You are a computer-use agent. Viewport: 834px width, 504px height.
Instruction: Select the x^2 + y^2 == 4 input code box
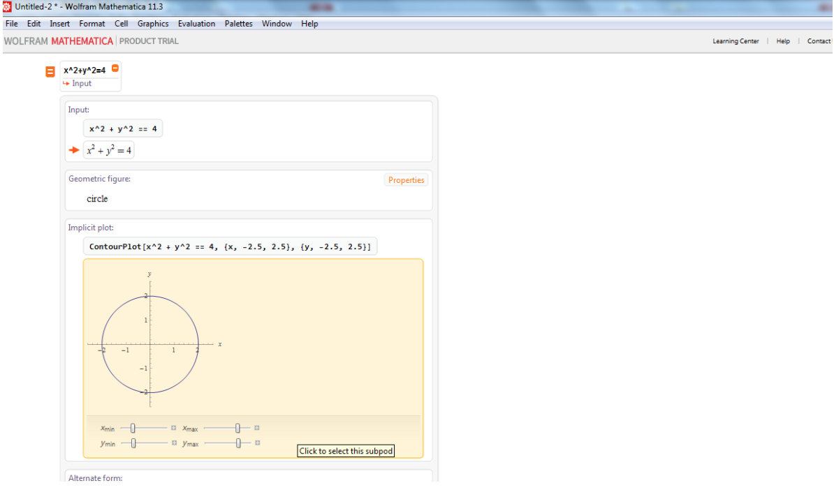(x=123, y=128)
